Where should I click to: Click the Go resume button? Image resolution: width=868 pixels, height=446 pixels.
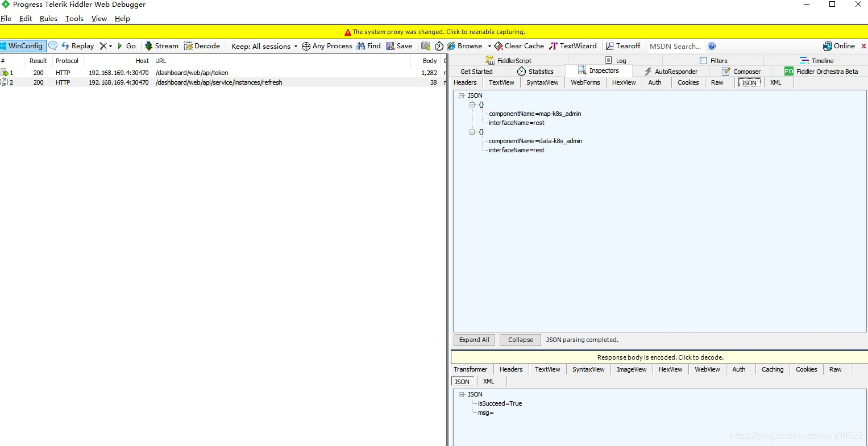click(x=127, y=46)
